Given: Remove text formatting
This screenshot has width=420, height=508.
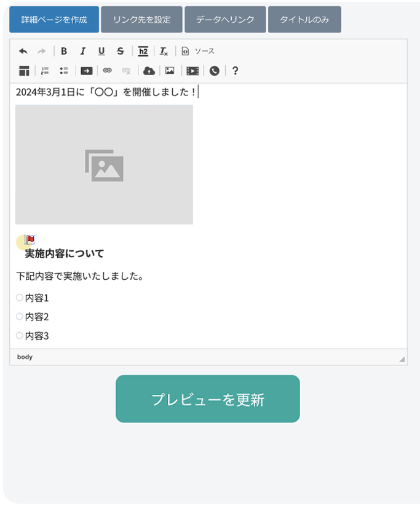Looking at the screenshot, I should click(x=164, y=51).
